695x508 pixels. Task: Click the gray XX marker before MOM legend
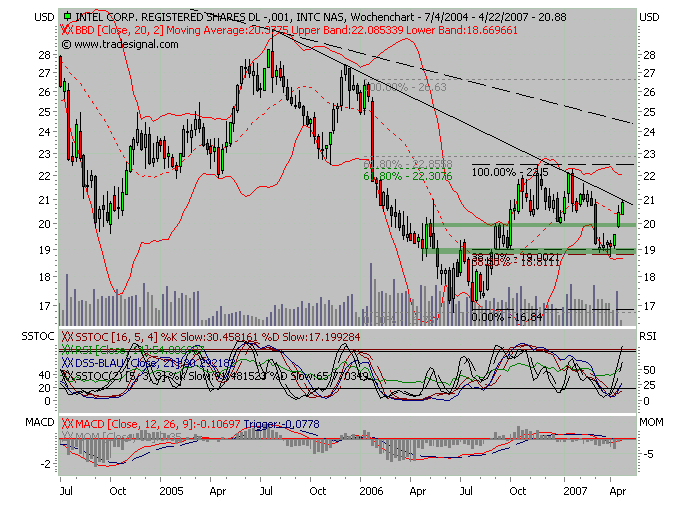[67, 437]
